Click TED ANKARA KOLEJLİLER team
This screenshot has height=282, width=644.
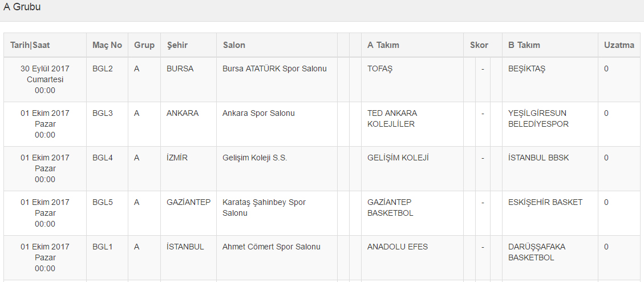[x=392, y=119]
